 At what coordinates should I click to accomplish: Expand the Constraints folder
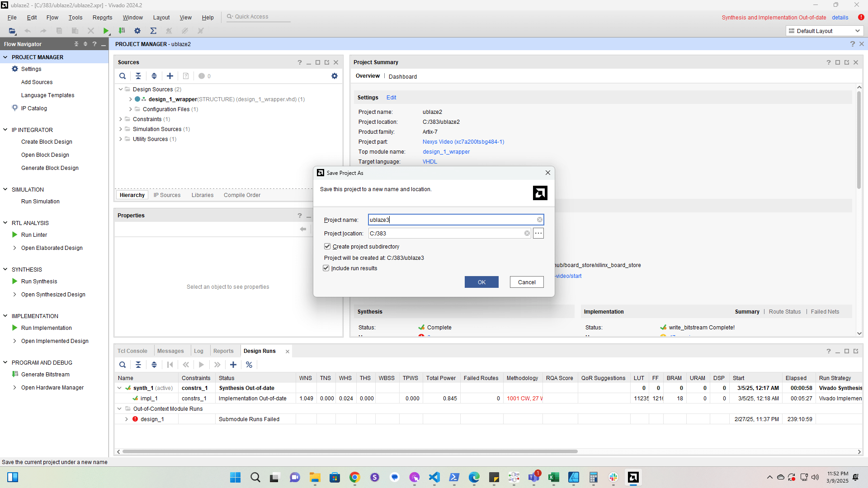pos(121,119)
